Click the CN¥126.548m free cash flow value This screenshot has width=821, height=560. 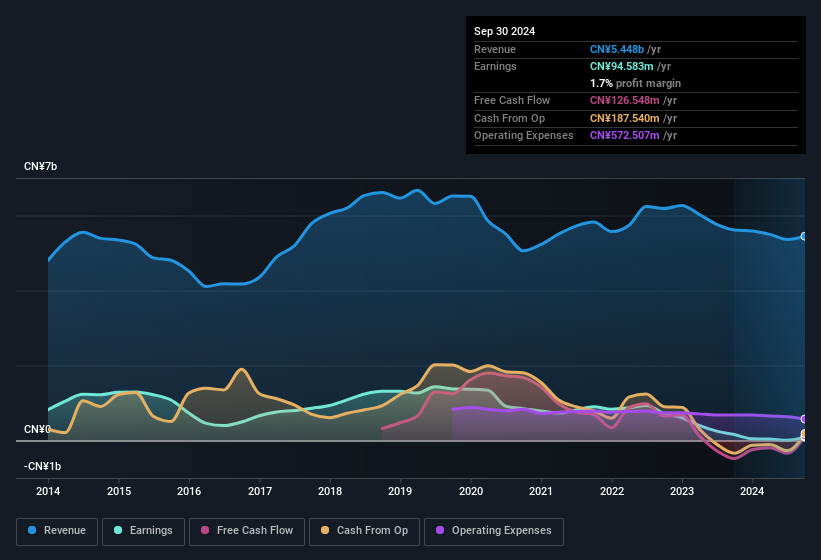625,100
